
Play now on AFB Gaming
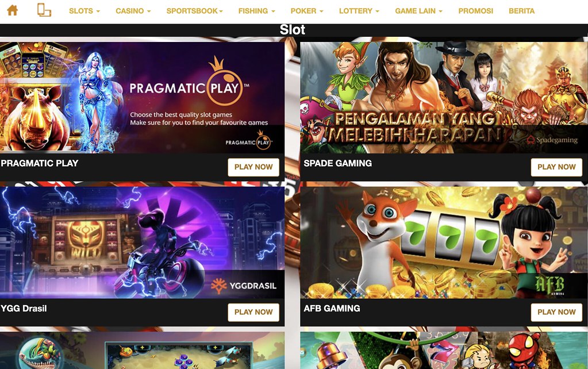coord(556,312)
